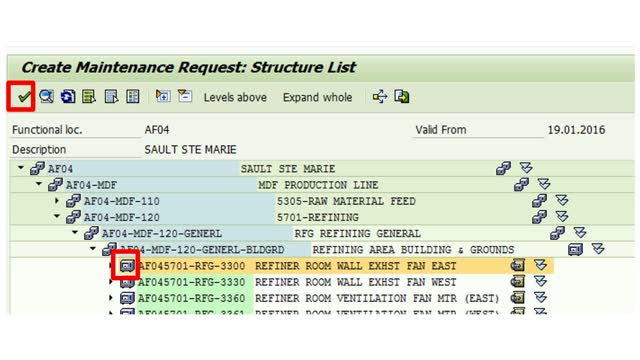Click REFINER ROOM WALL EXHST FAN WEST text

356,282
